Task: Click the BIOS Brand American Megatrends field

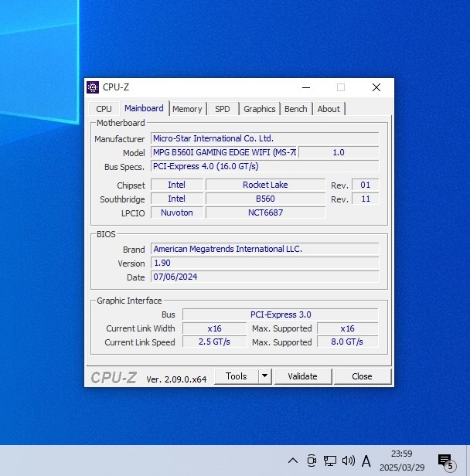Action: click(264, 249)
